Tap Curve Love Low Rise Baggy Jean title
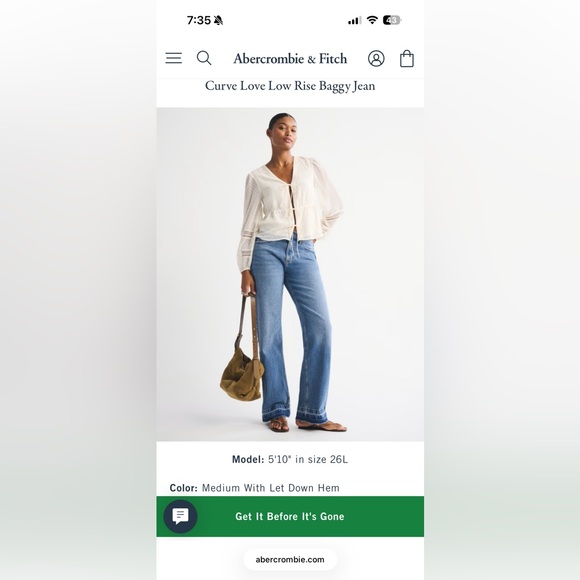Viewport: 580px width, 580px height. 290,86
